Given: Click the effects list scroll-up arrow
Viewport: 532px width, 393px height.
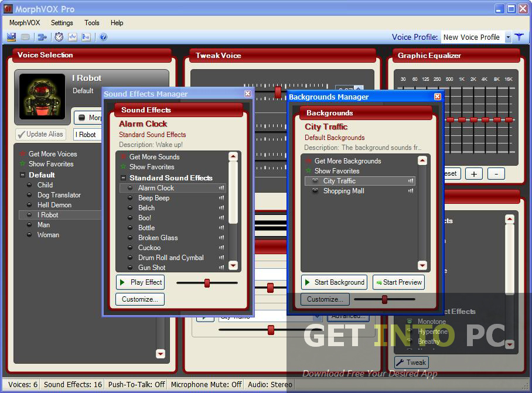Looking at the screenshot, I should tap(509, 219).
